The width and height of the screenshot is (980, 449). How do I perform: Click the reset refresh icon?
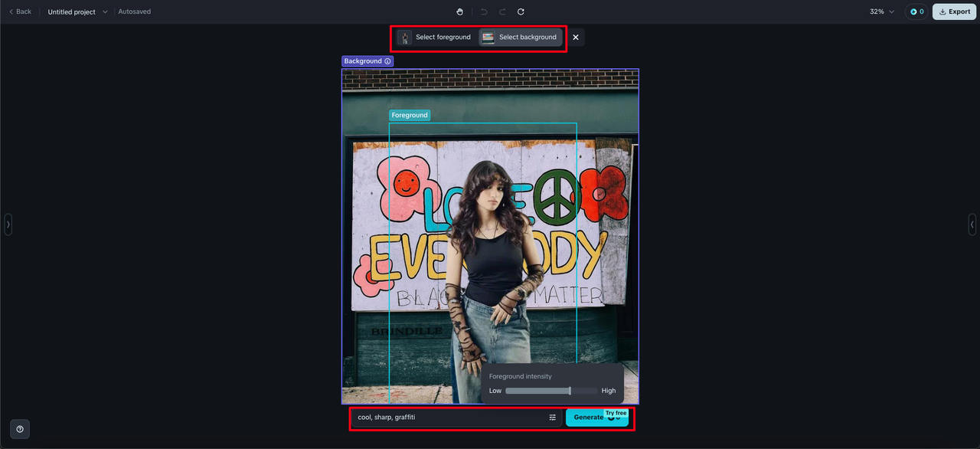(521, 11)
